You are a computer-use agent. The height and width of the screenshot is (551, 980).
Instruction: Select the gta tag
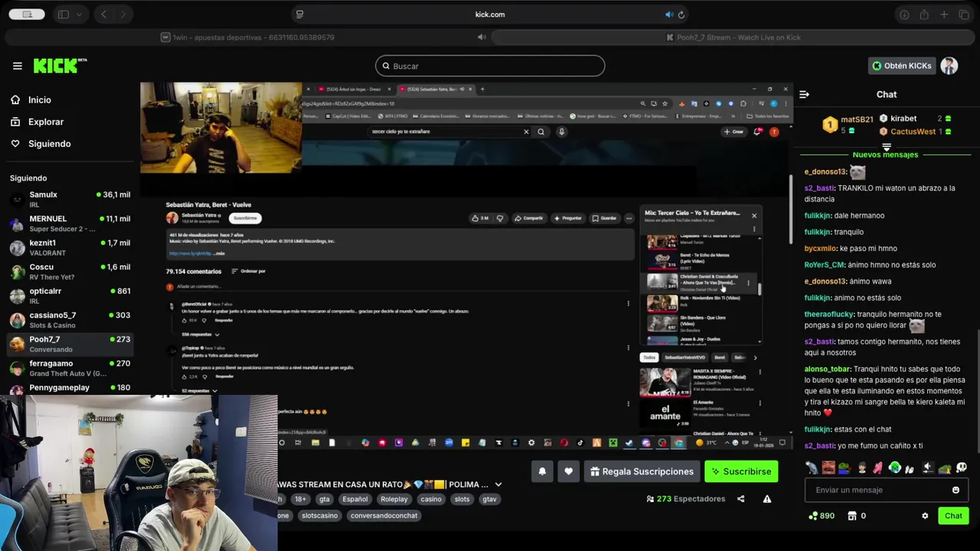[324, 499]
